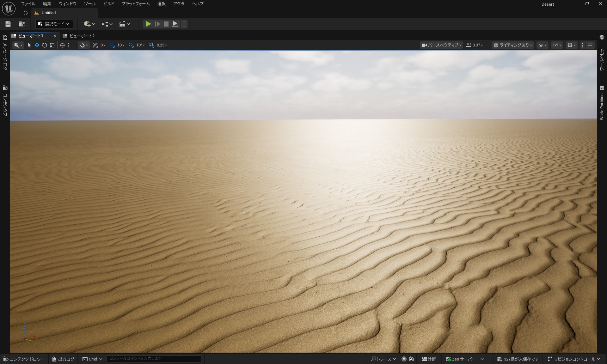Open the 出力ログ output log panel
This screenshot has width=607, height=364.
[63, 359]
